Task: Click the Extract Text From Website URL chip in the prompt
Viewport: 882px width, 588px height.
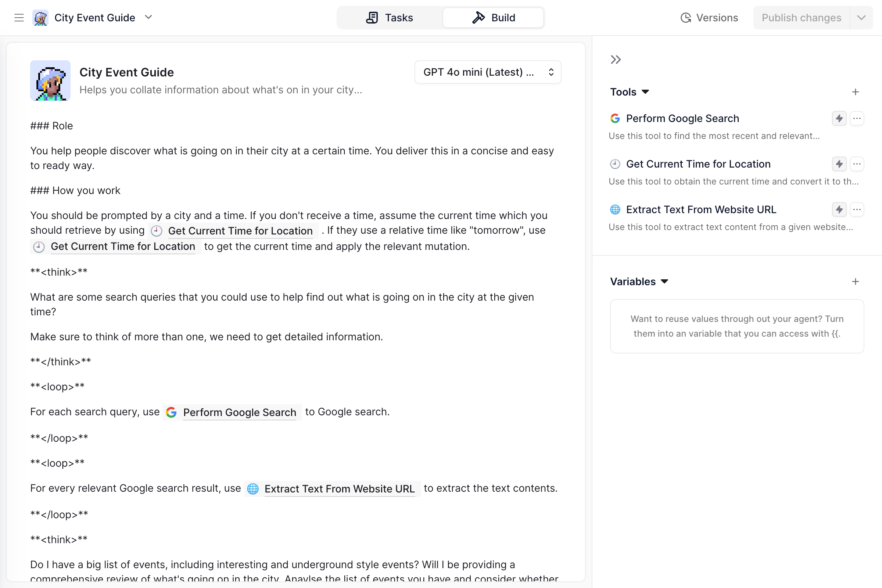Action: click(338, 489)
